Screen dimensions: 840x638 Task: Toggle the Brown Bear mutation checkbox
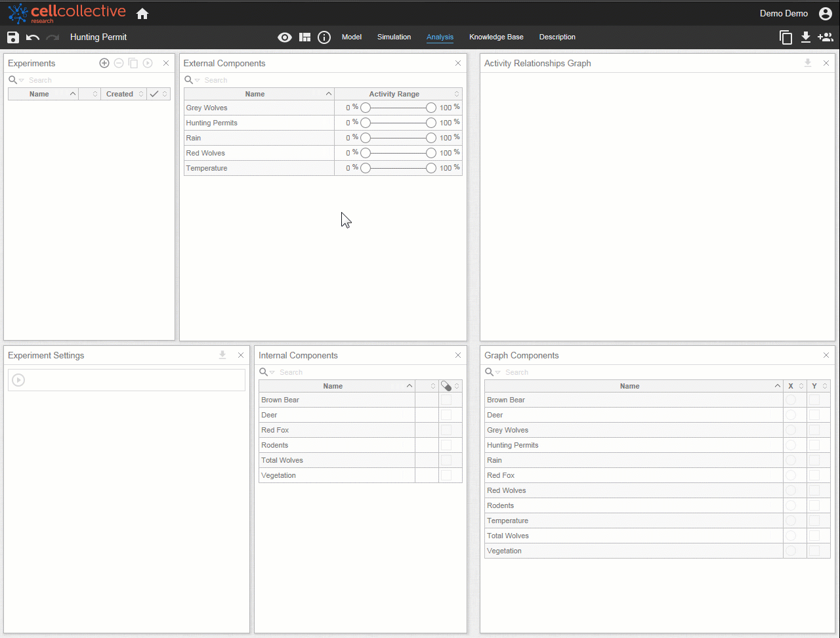coord(446,400)
